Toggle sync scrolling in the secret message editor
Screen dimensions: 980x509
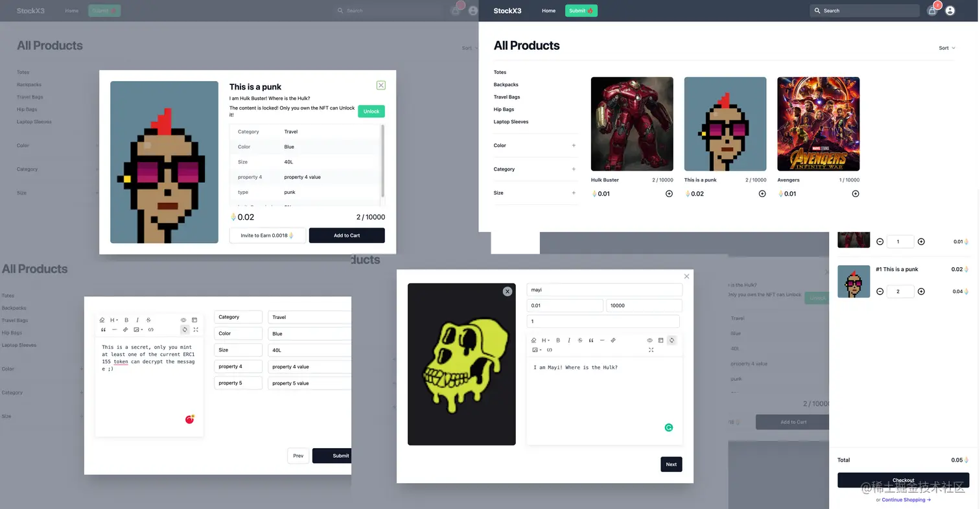185,330
